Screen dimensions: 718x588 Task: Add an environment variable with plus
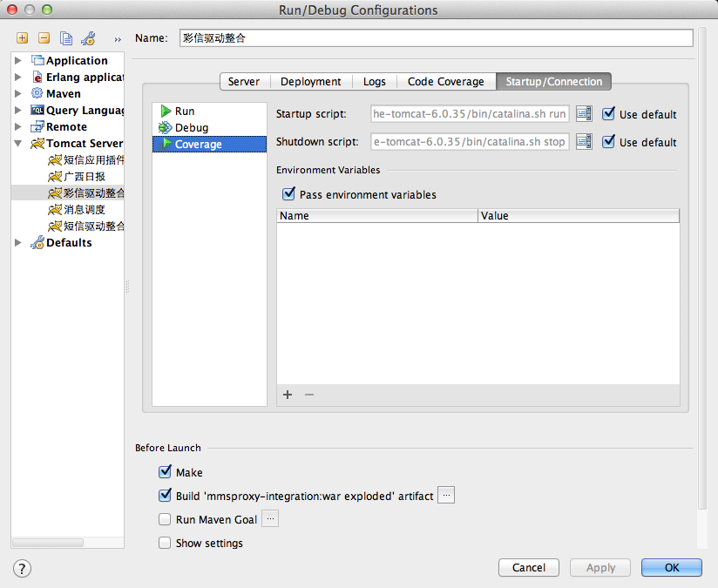pyautogui.click(x=288, y=395)
